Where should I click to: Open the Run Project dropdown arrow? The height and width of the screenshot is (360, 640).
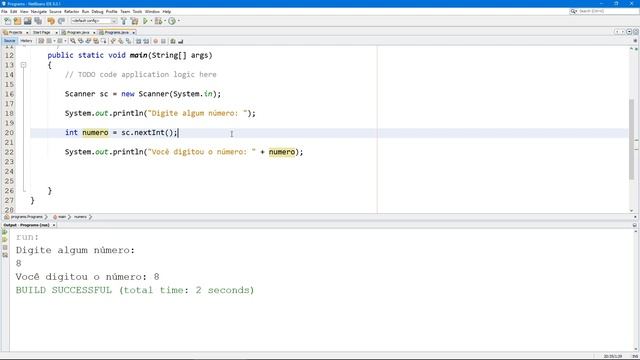151,21
